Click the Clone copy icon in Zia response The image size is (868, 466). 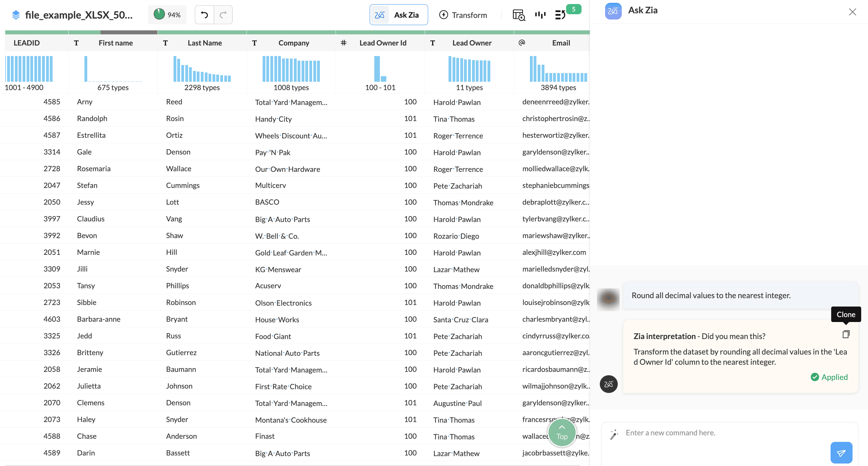846,334
